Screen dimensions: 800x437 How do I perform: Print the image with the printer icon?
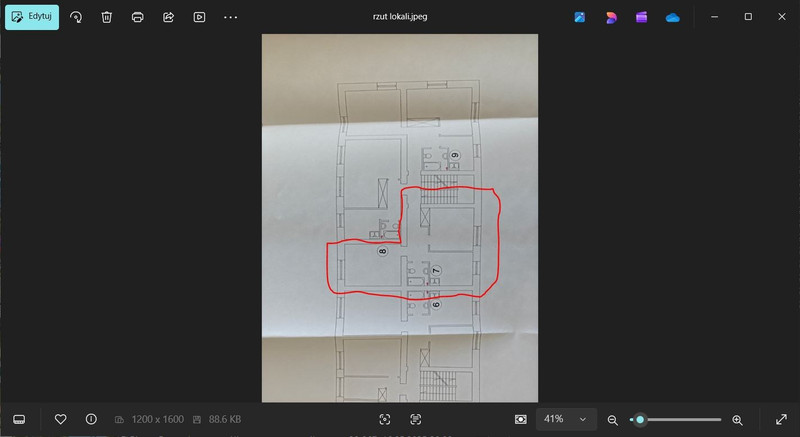tap(137, 17)
